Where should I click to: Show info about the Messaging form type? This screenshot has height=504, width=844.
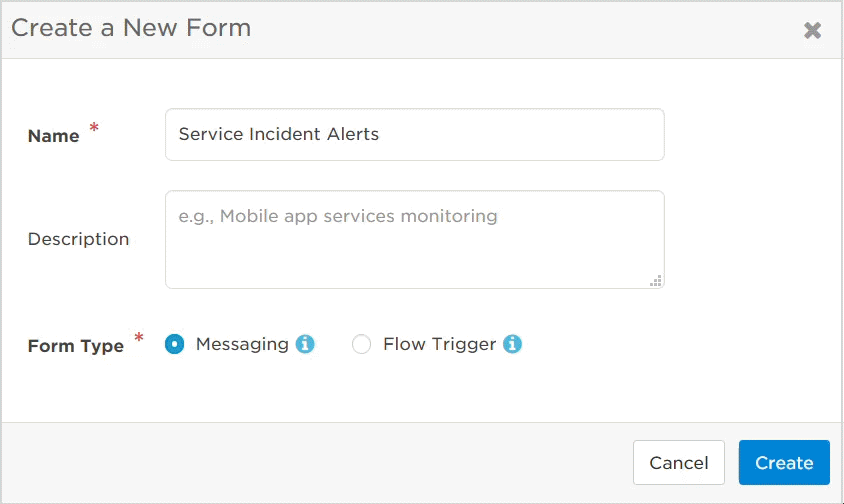coord(305,344)
